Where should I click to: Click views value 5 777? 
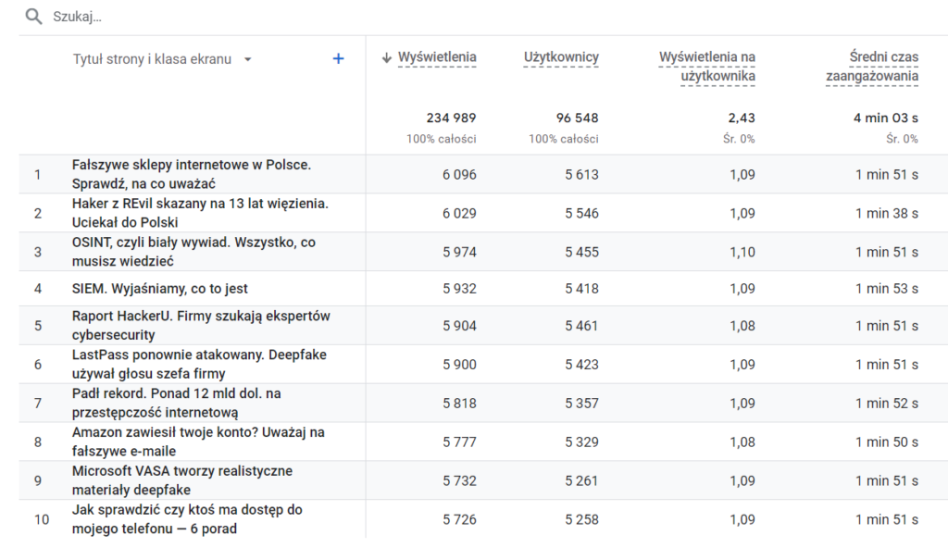459,442
